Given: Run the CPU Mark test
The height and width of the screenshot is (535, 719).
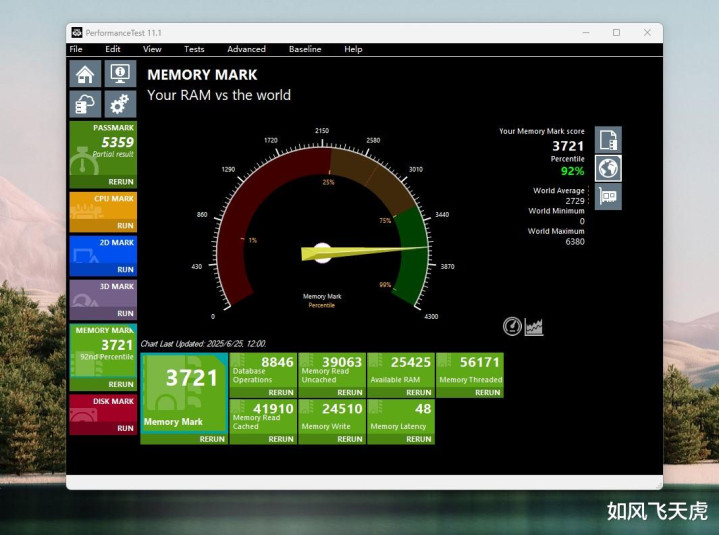Looking at the screenshot, I should tap(125, 226).
